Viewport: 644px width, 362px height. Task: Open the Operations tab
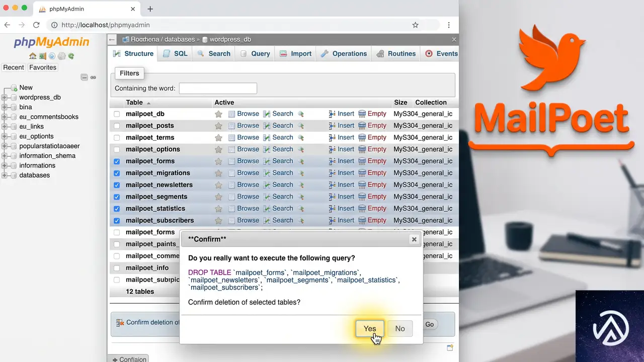click(x=344, y=54)
